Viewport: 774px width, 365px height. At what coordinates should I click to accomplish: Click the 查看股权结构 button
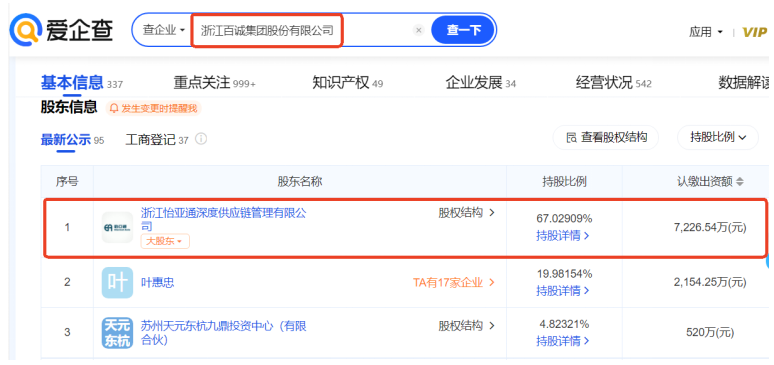606,137
